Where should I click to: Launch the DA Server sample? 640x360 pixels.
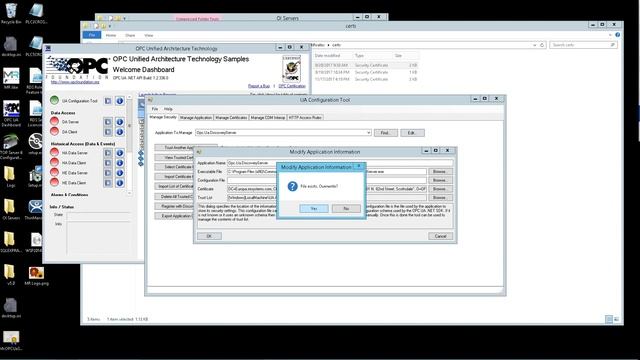coord(108,122)
